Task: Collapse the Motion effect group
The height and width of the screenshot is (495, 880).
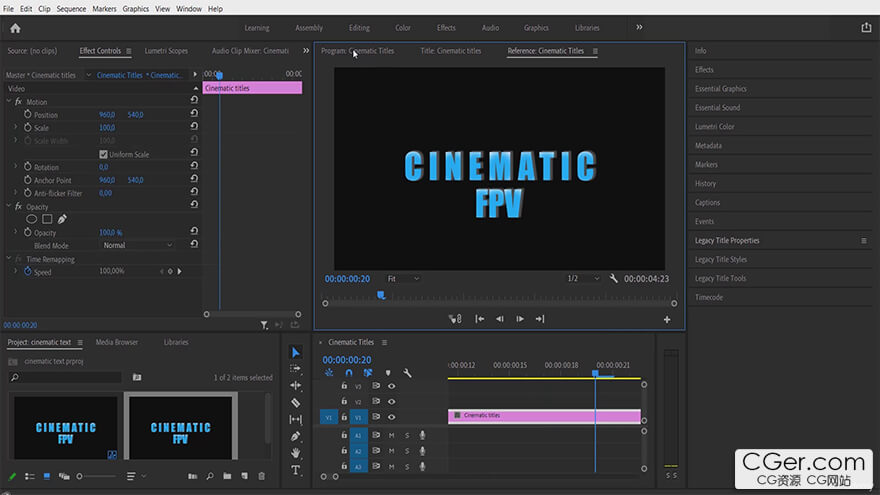Action: pos(9,102)
